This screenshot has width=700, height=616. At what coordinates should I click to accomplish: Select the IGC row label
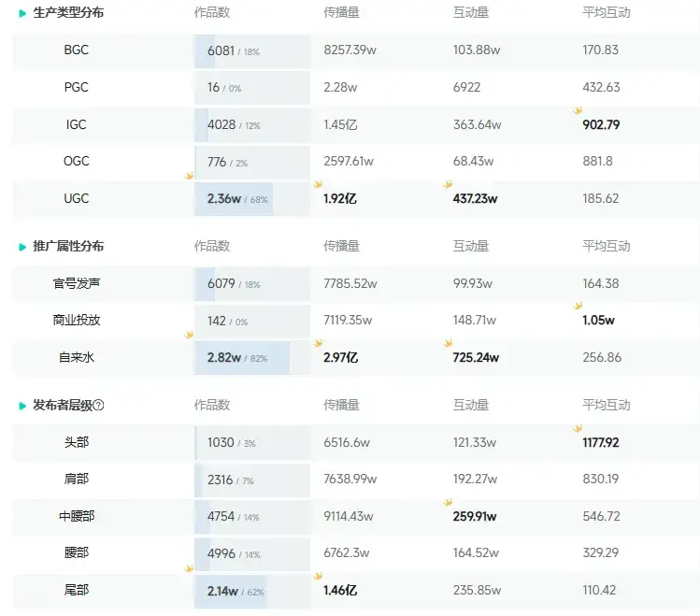77,124
